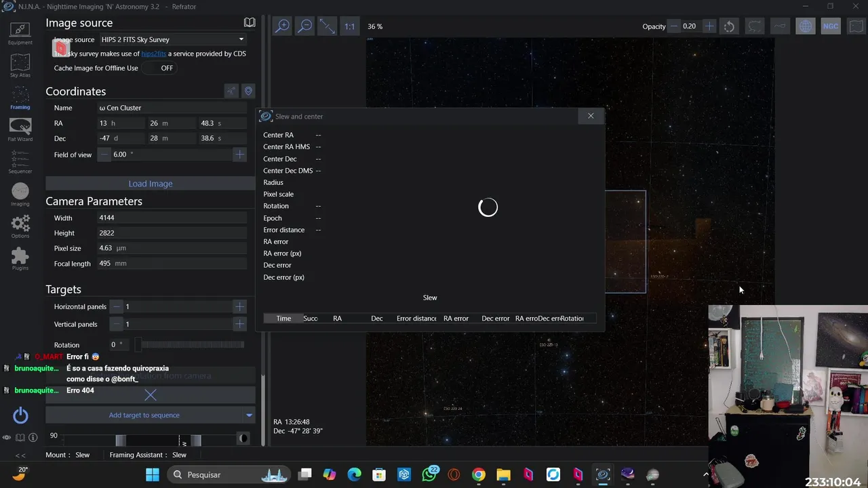
Task: Click the moon phase icon on altitude chart
Action: 243,439
